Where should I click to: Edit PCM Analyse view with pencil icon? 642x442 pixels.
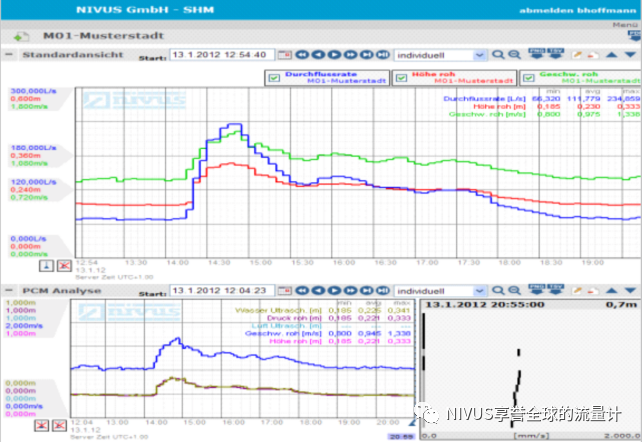coord(577,291)
